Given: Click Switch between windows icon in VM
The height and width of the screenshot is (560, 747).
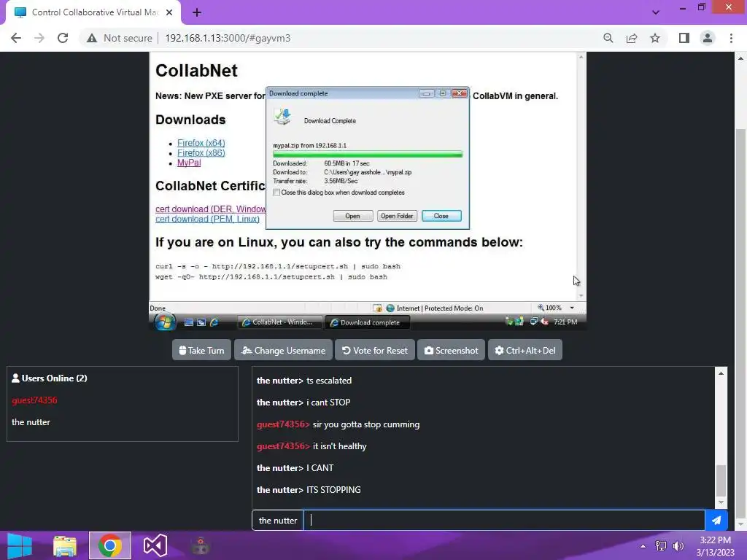Looking at the screenshot, I should [x=201, y=322].
